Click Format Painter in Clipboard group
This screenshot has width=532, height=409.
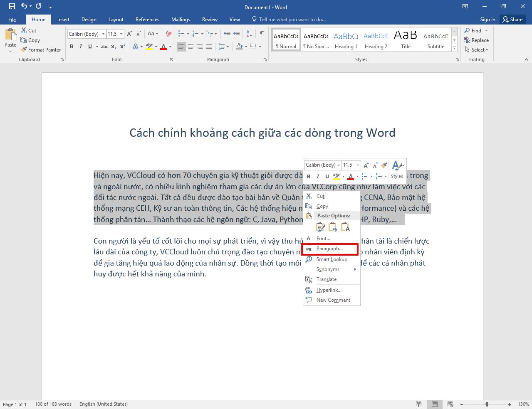41,49
